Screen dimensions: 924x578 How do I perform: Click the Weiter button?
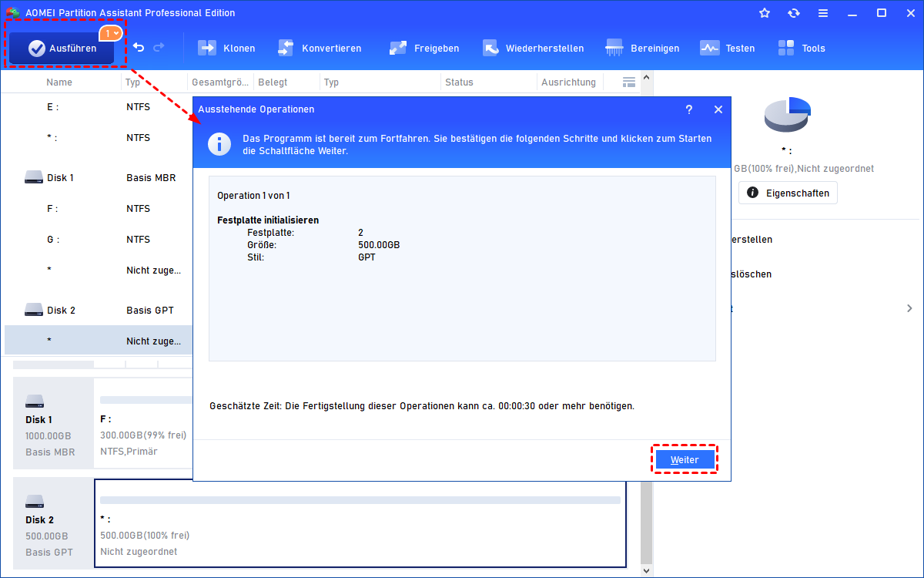[685, 459]
